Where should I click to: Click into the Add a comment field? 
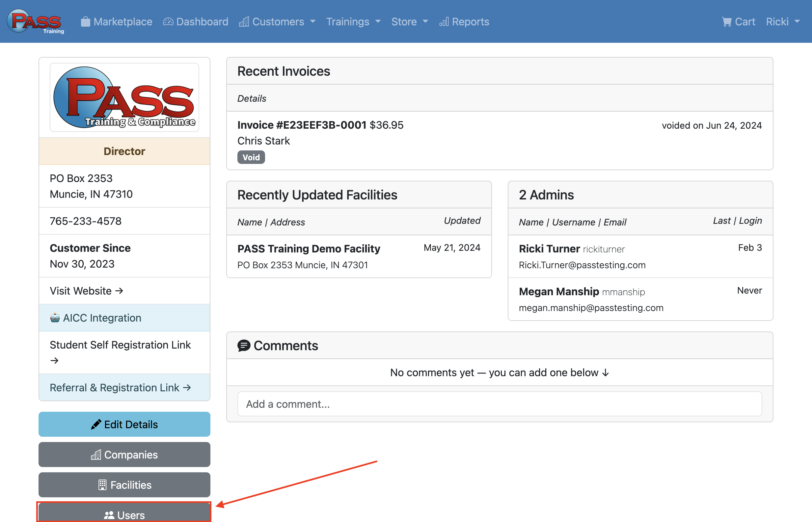[500, 404]
